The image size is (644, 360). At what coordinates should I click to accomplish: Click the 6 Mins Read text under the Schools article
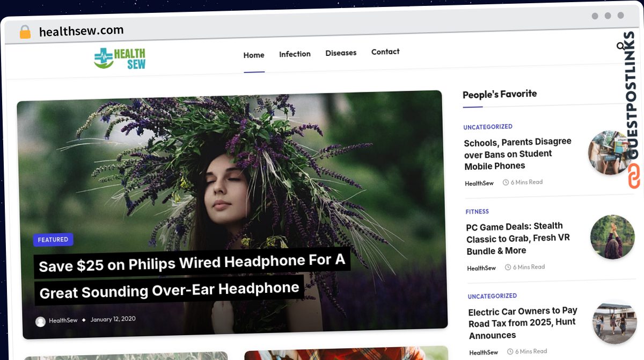(526, 182)
